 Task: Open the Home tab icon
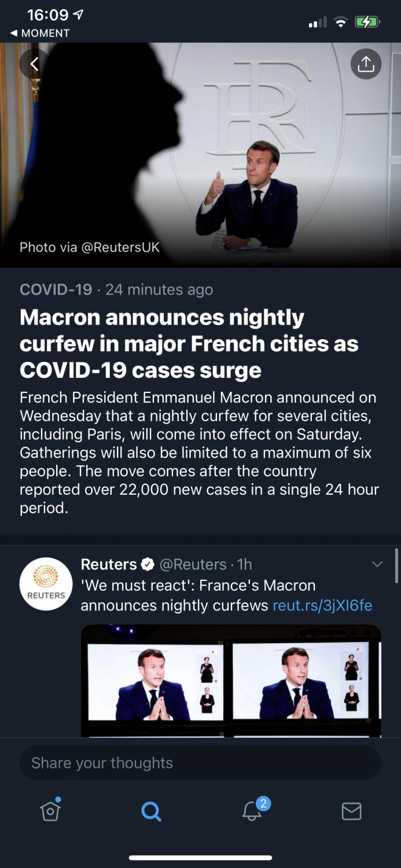50,811
